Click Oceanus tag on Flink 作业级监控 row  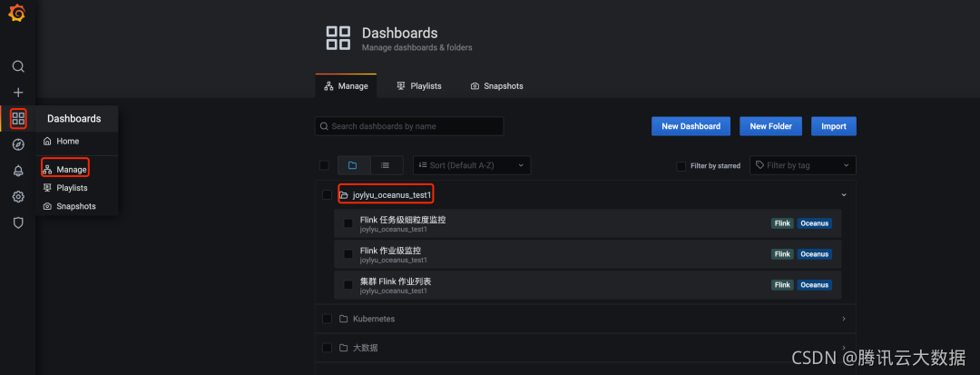coord(814,253)
